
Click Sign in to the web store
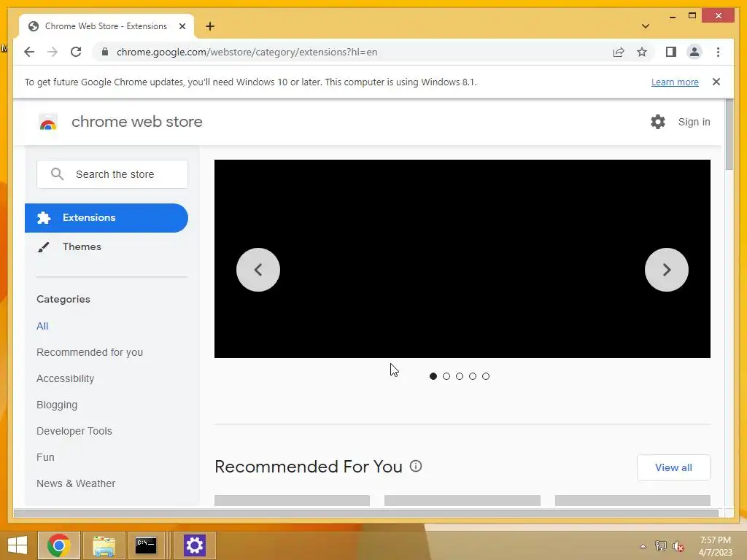[694, 122]
